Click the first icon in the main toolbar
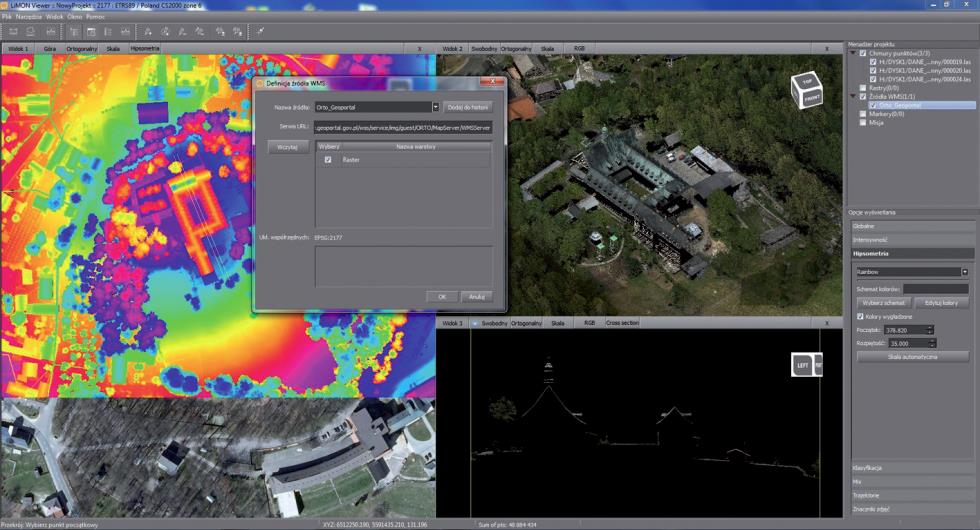Screen dimensions: 980x530 tap(13, 31)
